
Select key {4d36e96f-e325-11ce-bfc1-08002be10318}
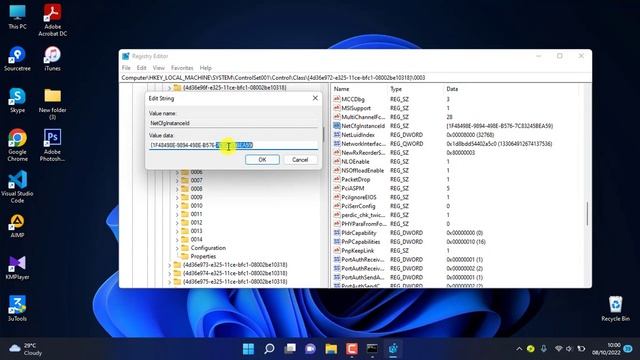235,87
